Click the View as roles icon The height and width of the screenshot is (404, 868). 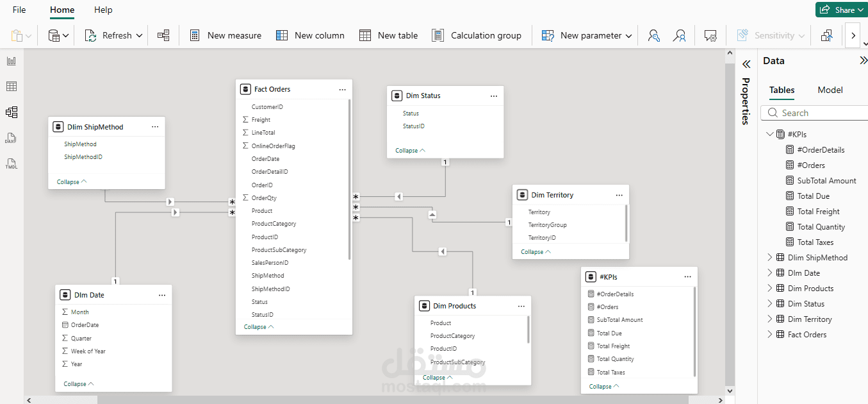pyautogui.click(x=680, y=35)
